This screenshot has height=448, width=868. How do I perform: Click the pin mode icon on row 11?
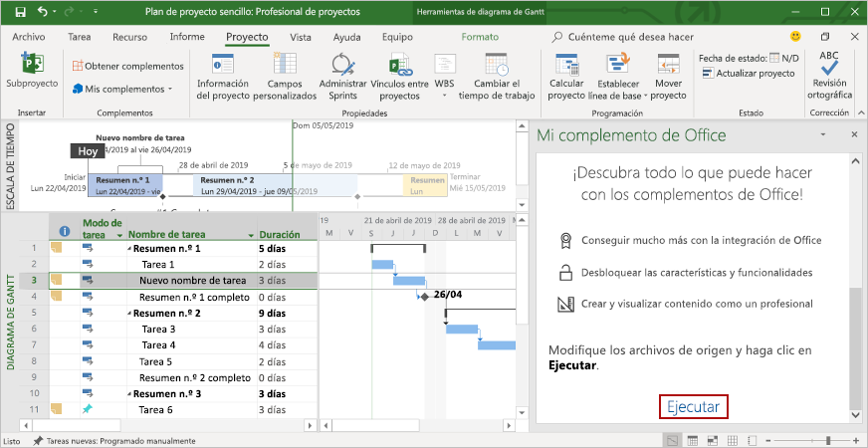click(x=88, y=410)
